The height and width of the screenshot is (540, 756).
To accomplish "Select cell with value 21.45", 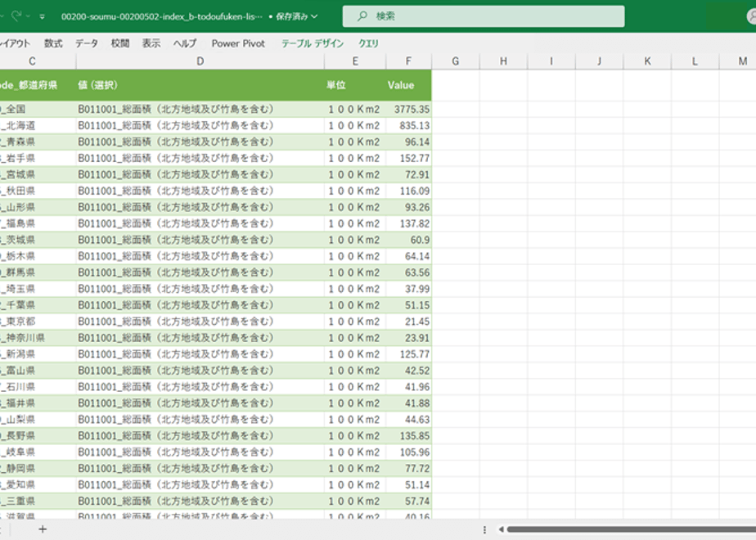I will click(x=408, y=322).
